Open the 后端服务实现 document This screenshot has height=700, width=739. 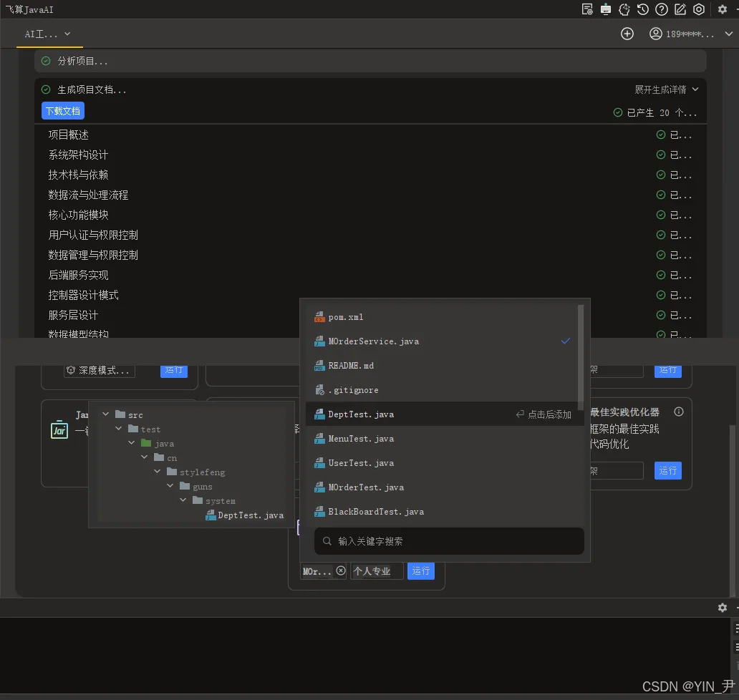tap(78, 275)
